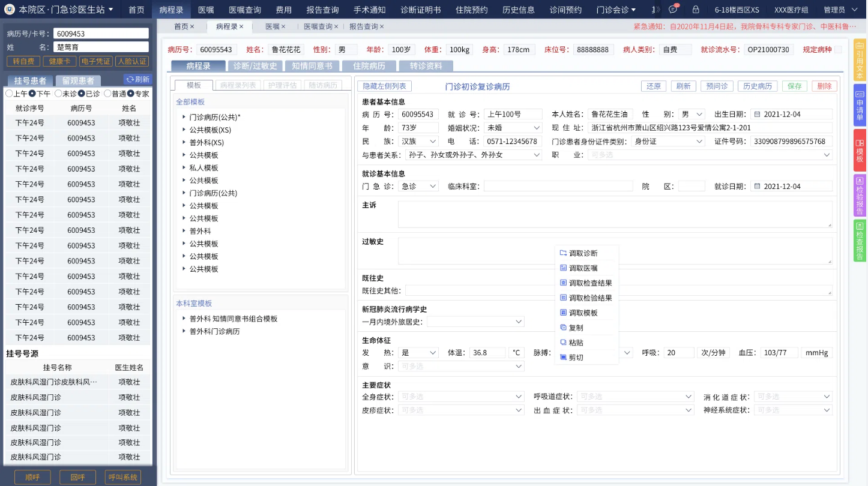Choose 剪切 from the context menu
Screen dimensions: 868x486
(586, 358)
